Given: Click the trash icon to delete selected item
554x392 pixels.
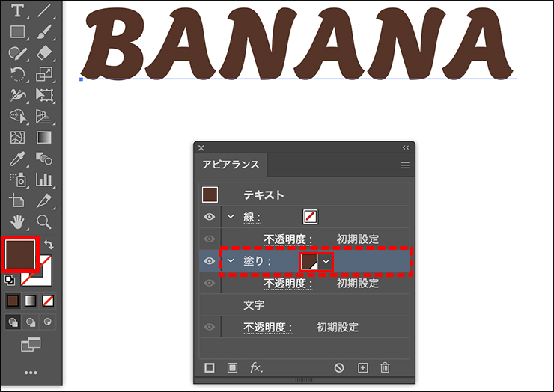Looking at the screenshot, I should (x=385, y=367).
